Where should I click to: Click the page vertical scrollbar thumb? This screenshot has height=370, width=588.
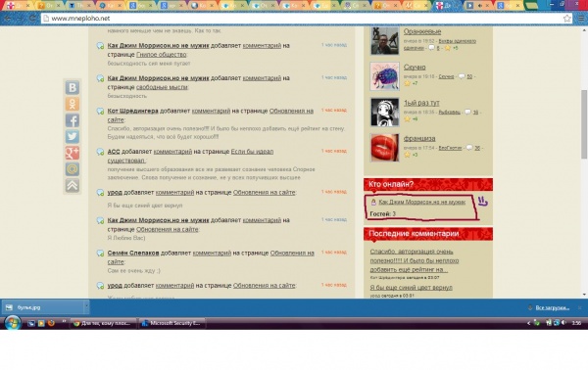point(584,124)
